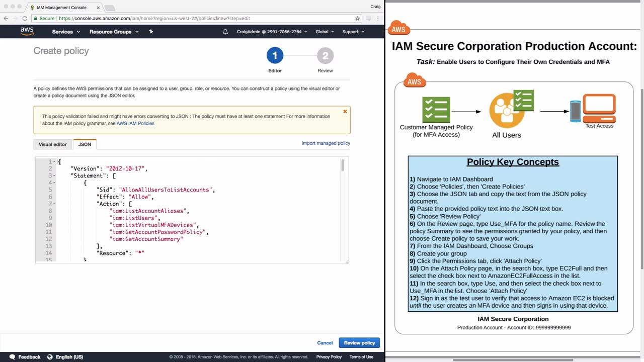
Task: Dismiss the policy validation warning
Action: point(345,112)
